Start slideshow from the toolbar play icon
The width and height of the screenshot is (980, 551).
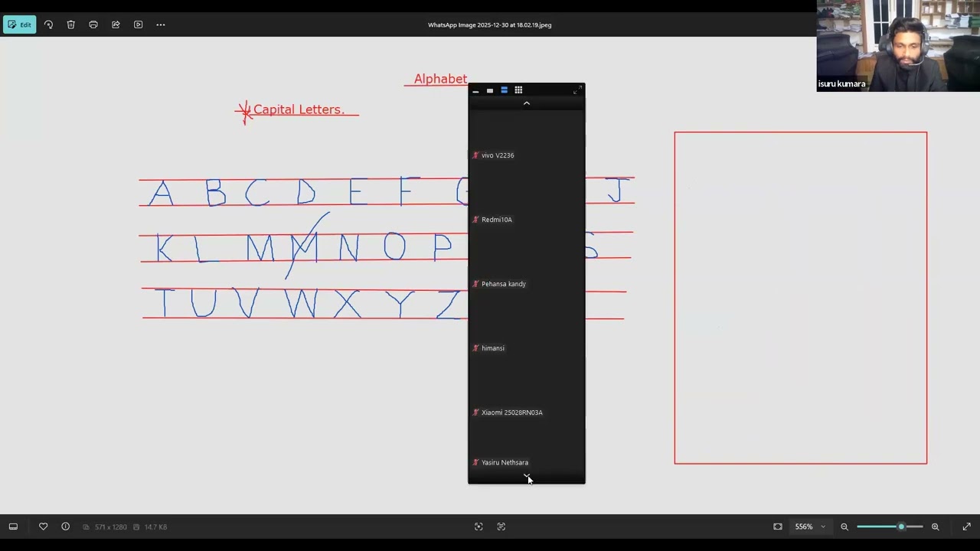pos(139,24)
